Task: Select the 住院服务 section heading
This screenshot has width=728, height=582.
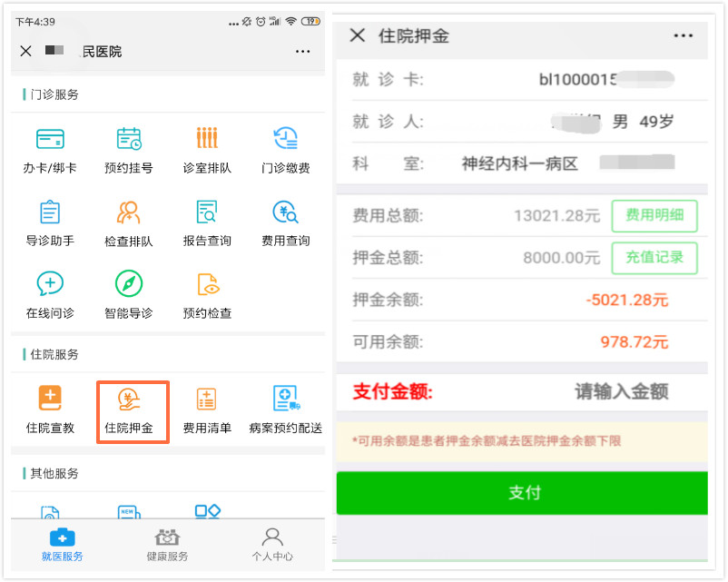Action: (54, 354)
